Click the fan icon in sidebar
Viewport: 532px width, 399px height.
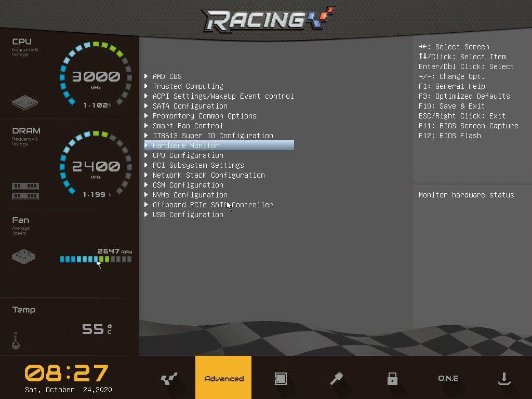tap(24, 256)
